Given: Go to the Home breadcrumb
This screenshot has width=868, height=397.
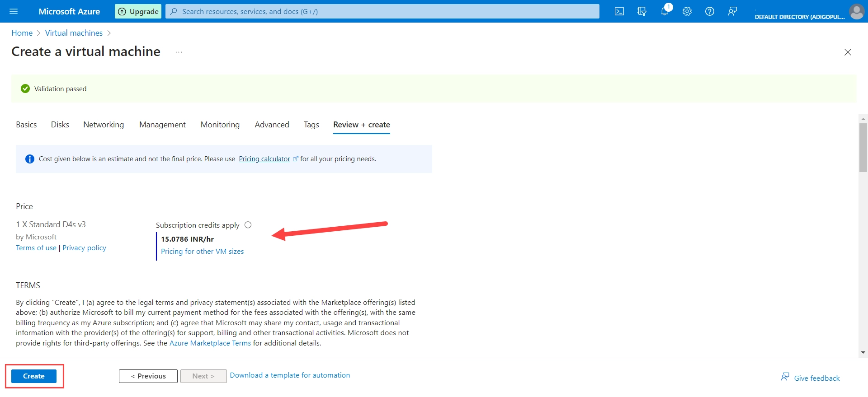Looking at the screenshot, I should 22,33.
